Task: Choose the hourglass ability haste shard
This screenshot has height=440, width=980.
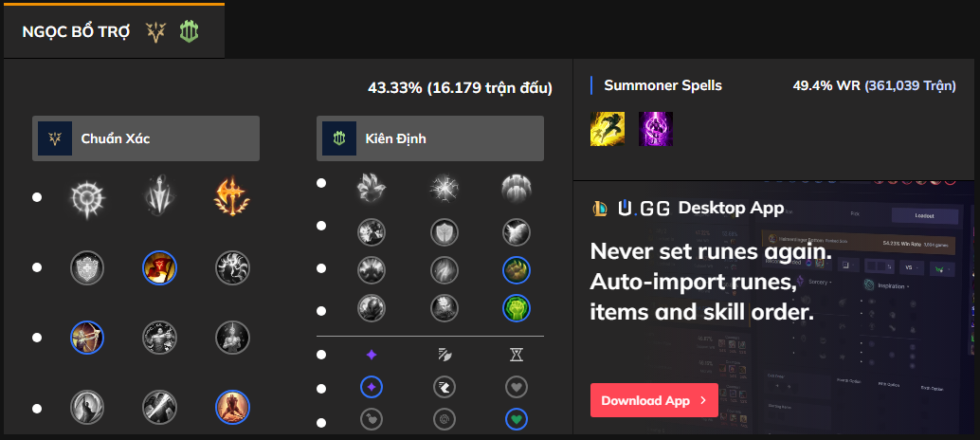Action: coord(517,355)
